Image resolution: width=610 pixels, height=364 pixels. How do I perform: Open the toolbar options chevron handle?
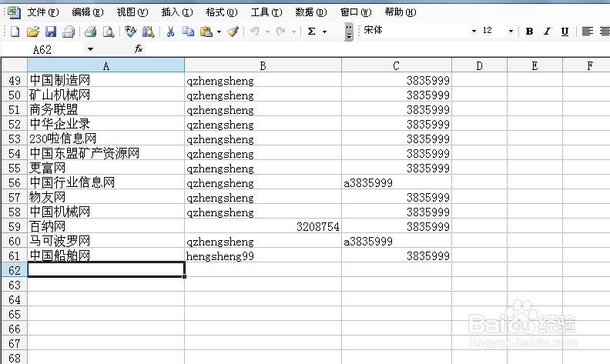coord(349,32)
